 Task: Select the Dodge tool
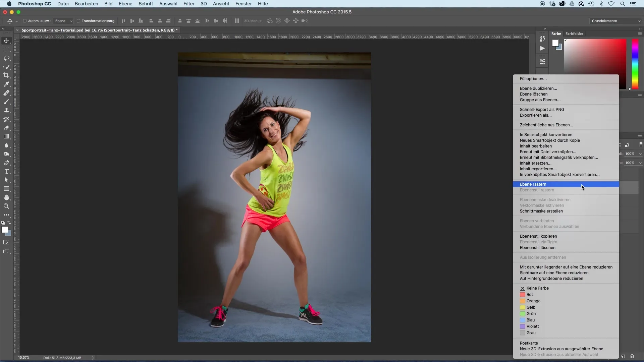pyautogui.click(x=6, y=154)
